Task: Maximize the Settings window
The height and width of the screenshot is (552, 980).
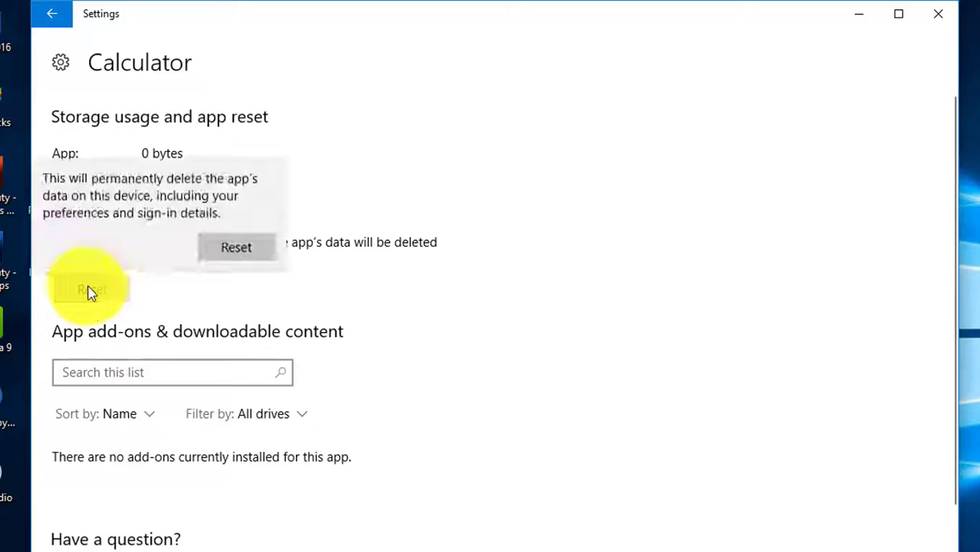Action: click(899, 14)
